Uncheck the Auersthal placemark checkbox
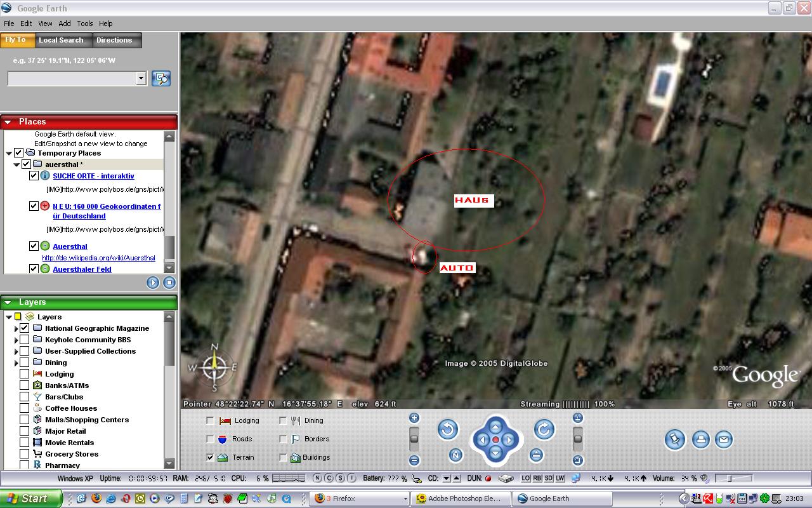Screen dimensions: 812x508 click(x=34, y=246)
